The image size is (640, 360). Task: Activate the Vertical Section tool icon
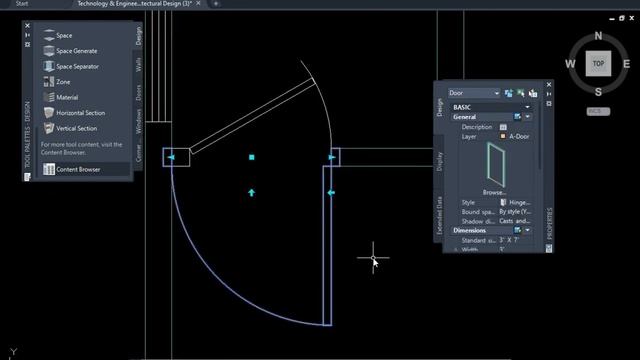click(49, 128)
